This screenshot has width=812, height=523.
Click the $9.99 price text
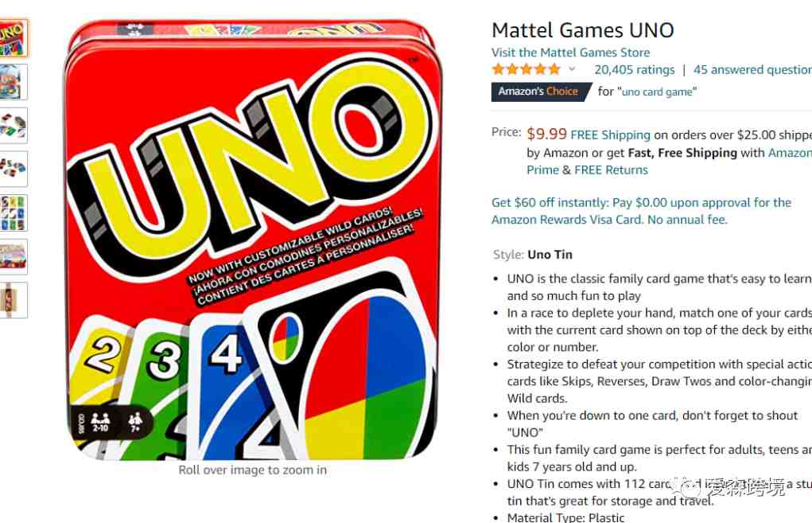546,134
